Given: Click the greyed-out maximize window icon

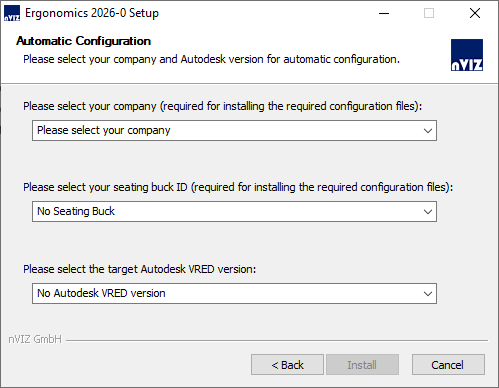Looking at the screenshot, I should 429,13.
